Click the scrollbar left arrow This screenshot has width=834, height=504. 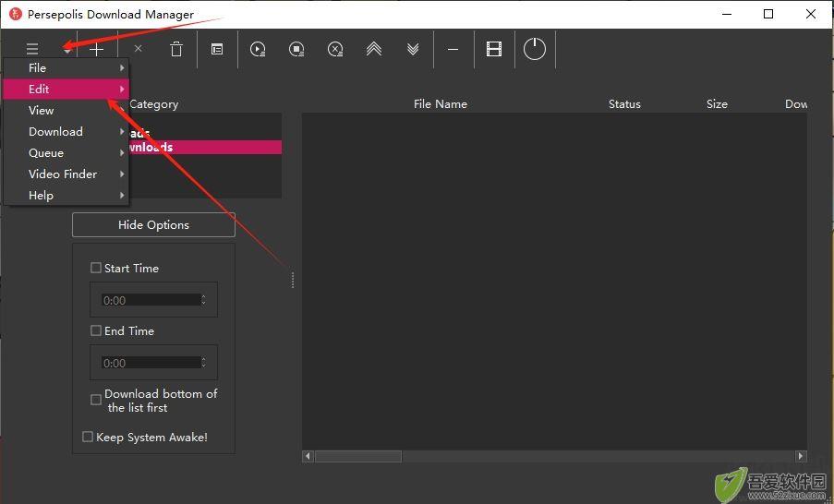pos(308,456)
